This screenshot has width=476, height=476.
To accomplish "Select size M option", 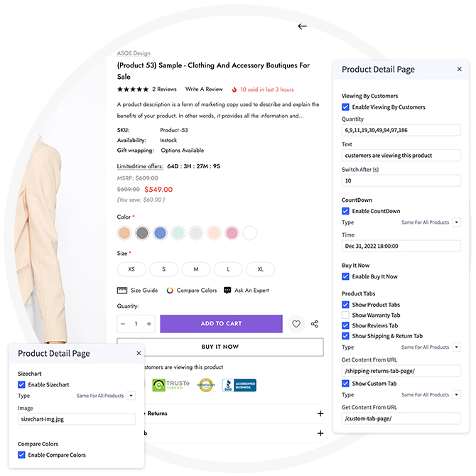I will tap(195, 270).
